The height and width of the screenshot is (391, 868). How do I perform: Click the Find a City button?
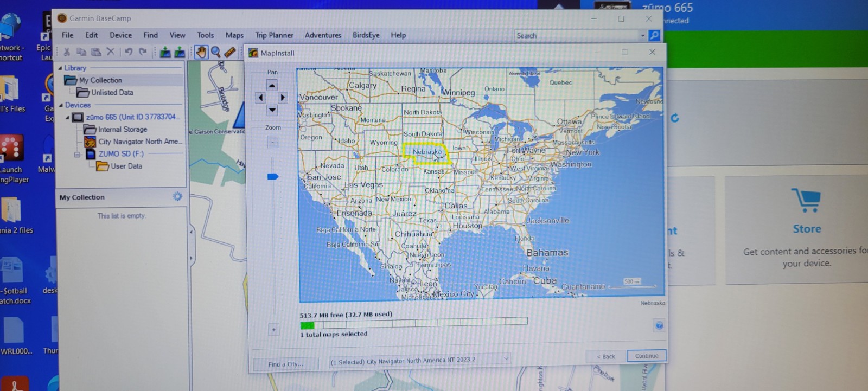(x=285, y=364)
